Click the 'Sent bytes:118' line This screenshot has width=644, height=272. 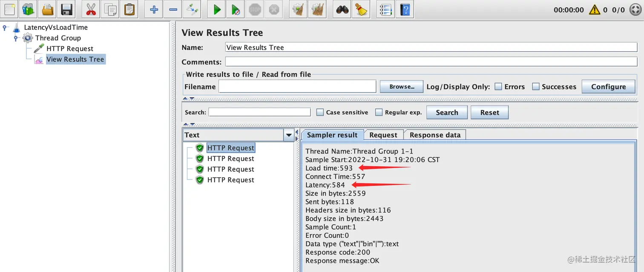click(x=330, y=202)
